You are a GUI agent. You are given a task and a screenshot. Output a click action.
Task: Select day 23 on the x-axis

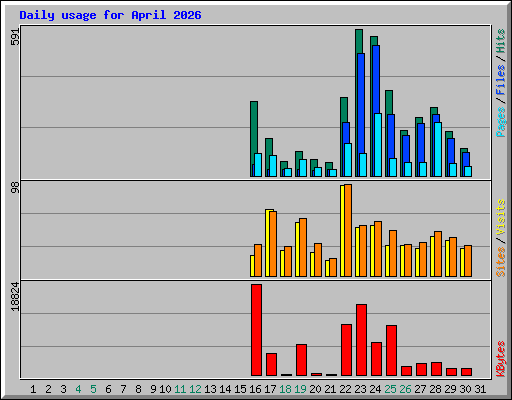[x=361, y=389]
